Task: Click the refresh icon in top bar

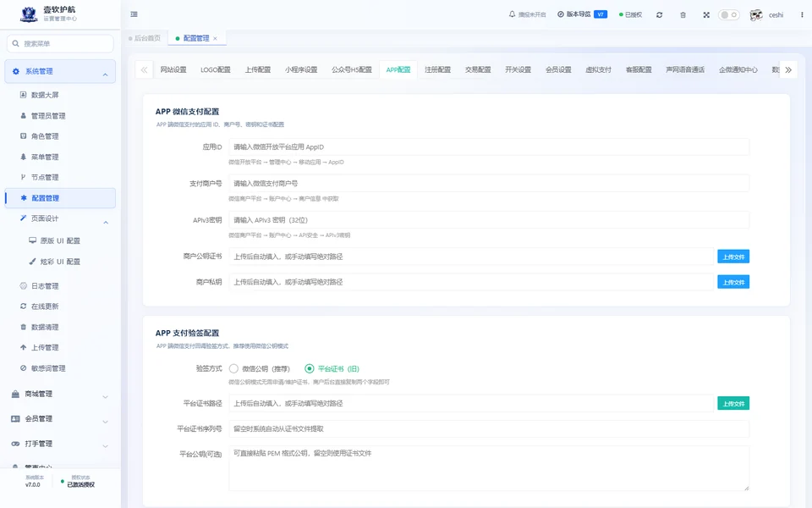Action: tap(659, 15)
